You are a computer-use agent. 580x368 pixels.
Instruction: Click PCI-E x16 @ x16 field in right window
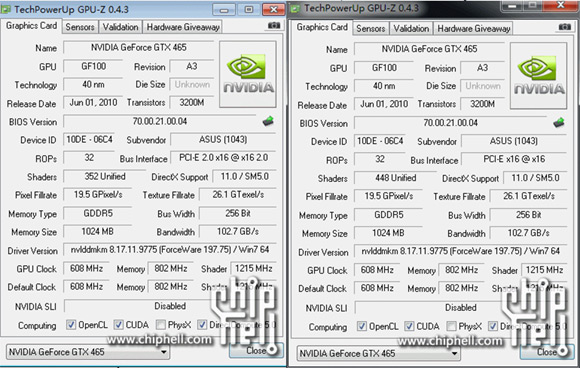tap(514, 159)
